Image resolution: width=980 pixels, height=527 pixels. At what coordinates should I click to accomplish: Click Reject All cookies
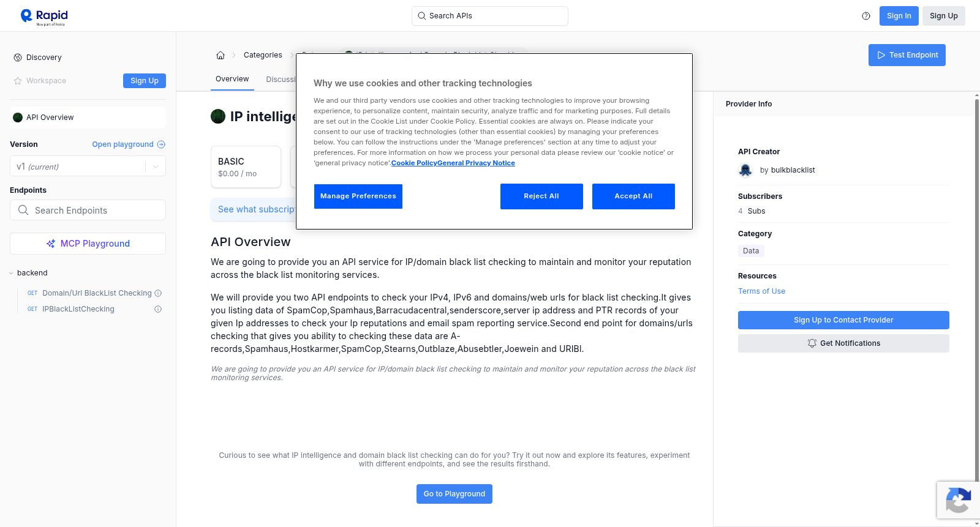pos(541,196)
